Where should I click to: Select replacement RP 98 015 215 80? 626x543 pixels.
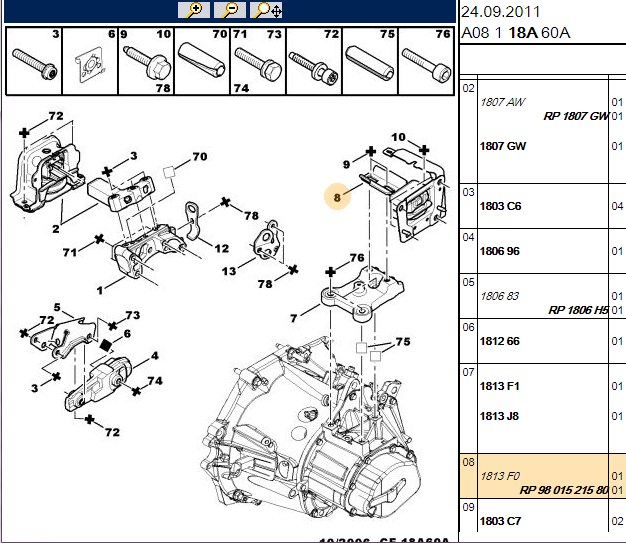(x=564, y=490)
